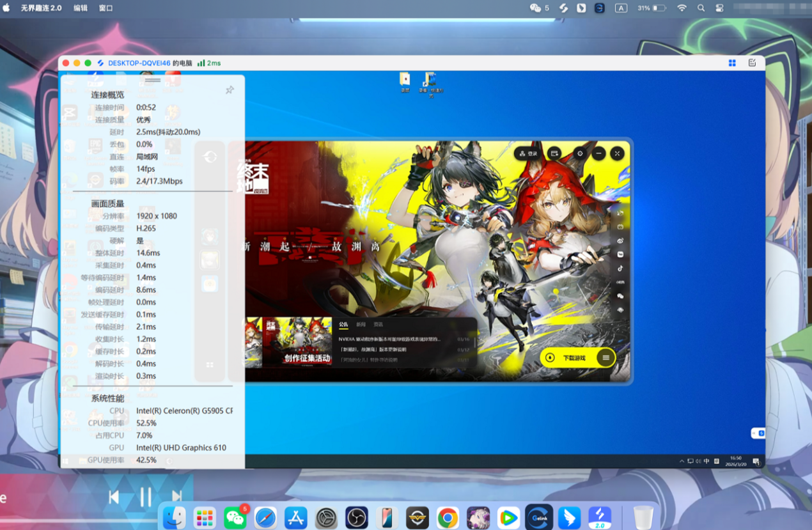Open the grid layout icon in title bar

point(732,63)
